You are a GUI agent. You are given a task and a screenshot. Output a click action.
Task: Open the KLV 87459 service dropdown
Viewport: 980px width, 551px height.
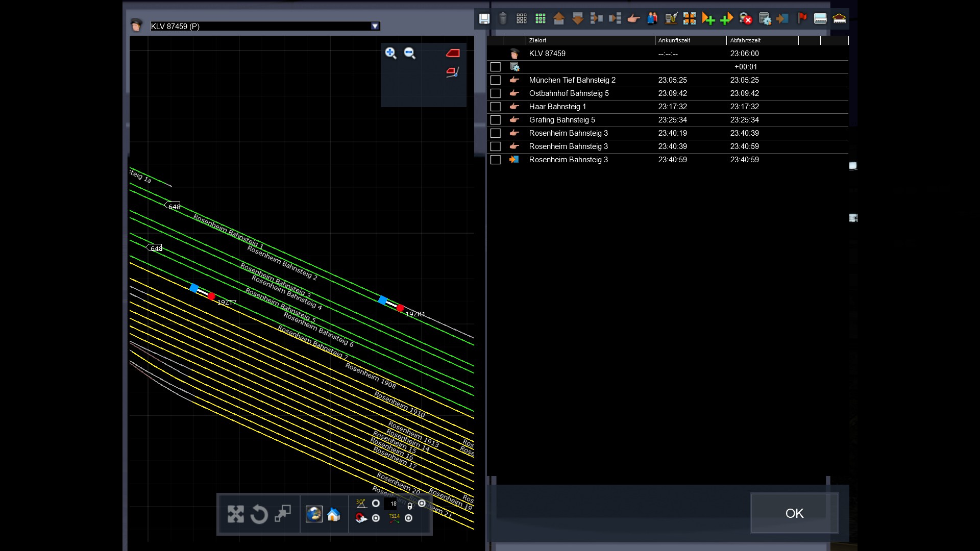(375, 26)
